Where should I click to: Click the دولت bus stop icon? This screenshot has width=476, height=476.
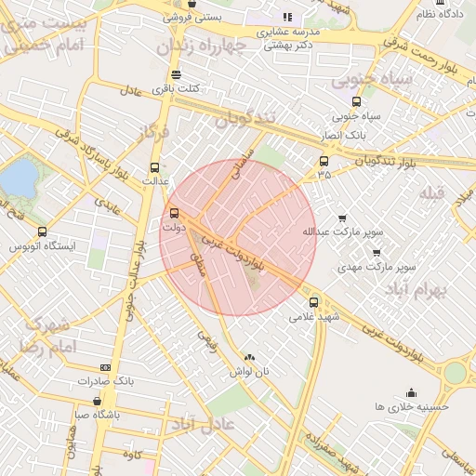click(x=174, y=213)
